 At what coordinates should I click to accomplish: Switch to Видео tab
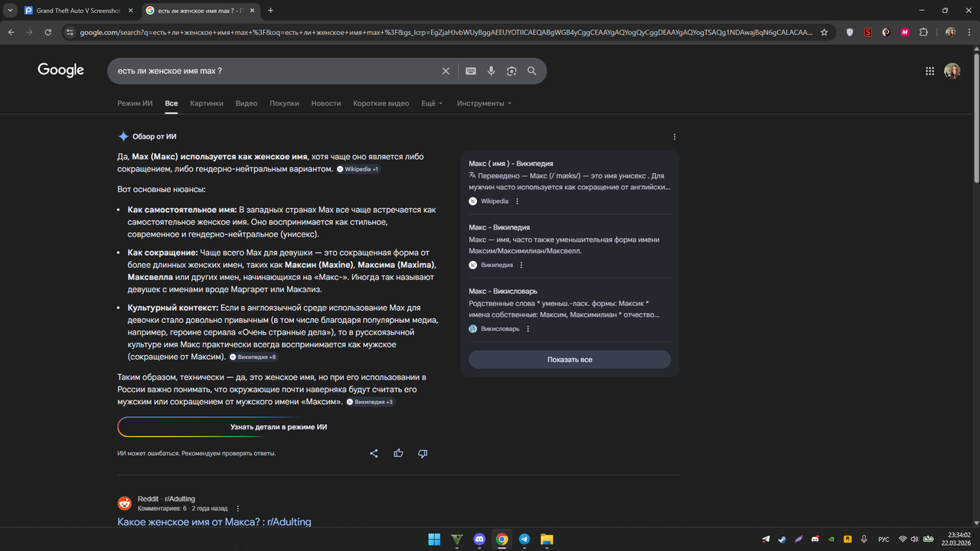pyautogui.click(x=247, y=103)
